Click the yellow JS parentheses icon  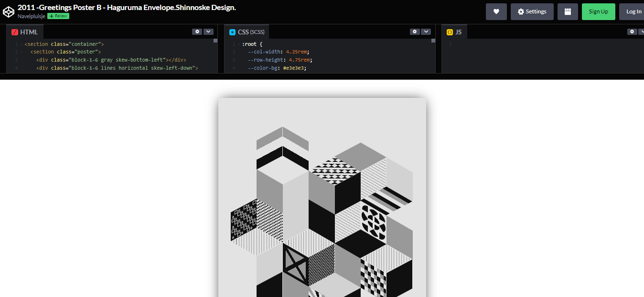(x=450, y=32)
